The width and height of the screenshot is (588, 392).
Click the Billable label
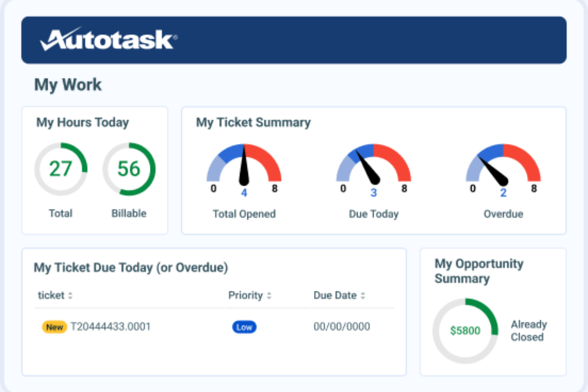[x=129, y=213]
